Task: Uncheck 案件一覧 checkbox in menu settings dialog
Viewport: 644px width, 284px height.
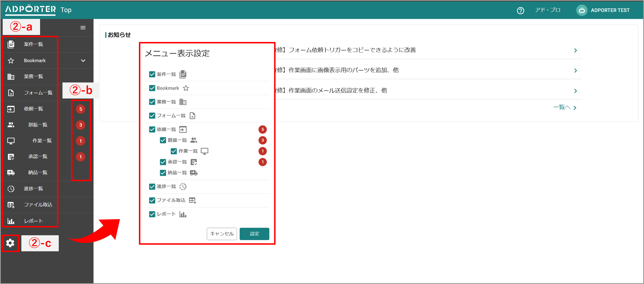Action: tap(152, 74)
